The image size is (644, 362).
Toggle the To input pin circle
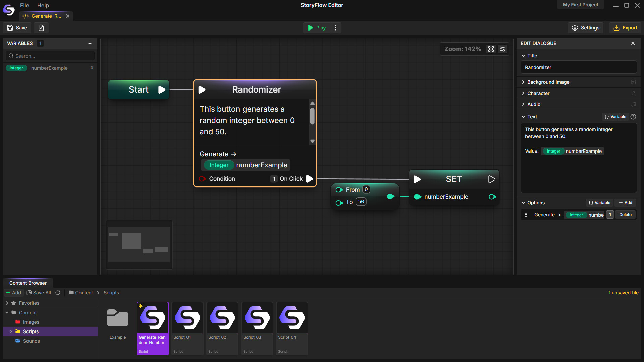tap(339, 202)
